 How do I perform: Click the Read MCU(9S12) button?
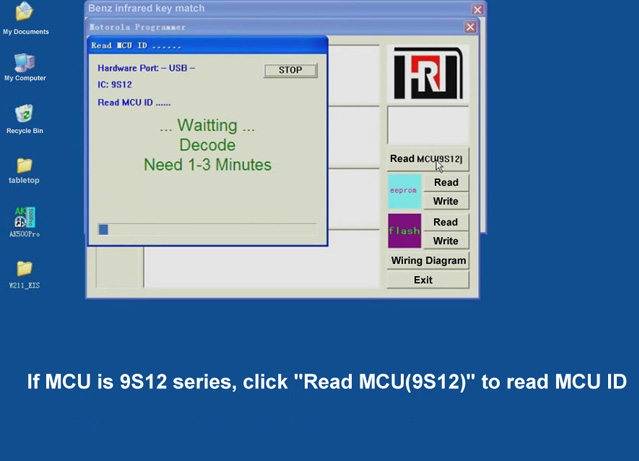click(427, 159)
